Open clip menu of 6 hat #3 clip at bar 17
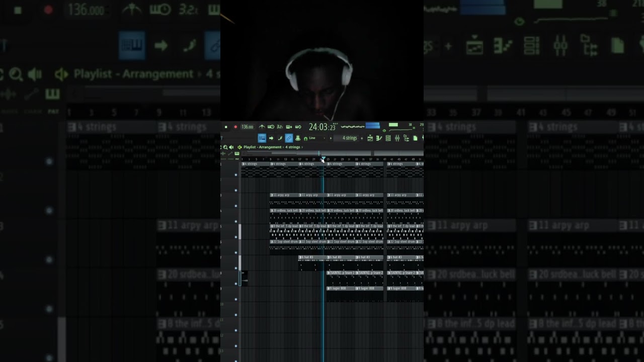644x362 pixels. (x=300, y=257)
